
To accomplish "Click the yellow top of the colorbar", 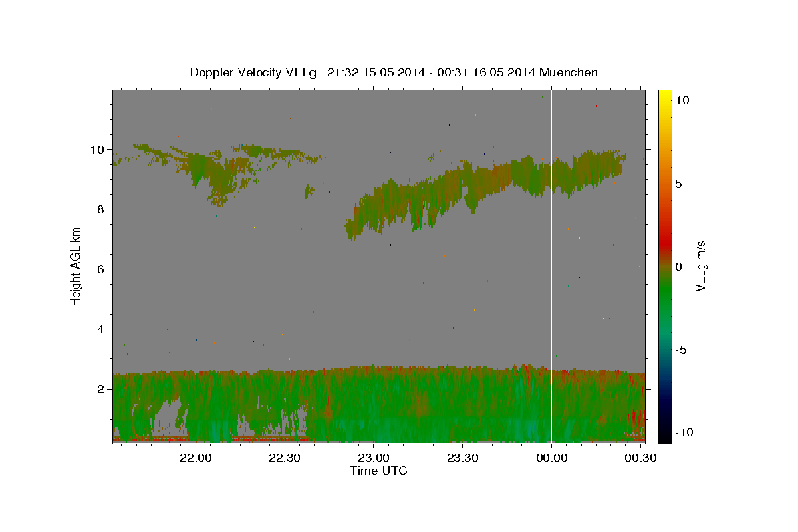I will (664, 95).
